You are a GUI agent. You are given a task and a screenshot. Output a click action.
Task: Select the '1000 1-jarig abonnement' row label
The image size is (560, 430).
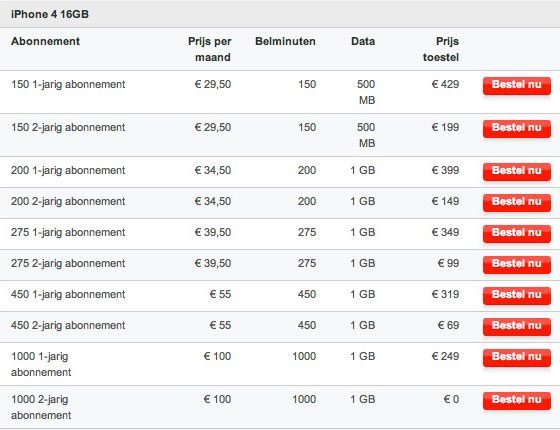pos(41,364)
